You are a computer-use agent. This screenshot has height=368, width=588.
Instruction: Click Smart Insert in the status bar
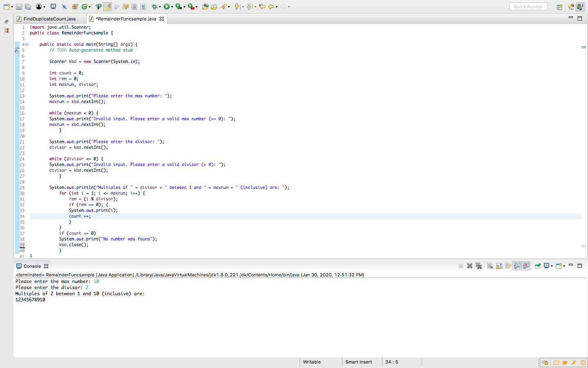tap(358, 362)
